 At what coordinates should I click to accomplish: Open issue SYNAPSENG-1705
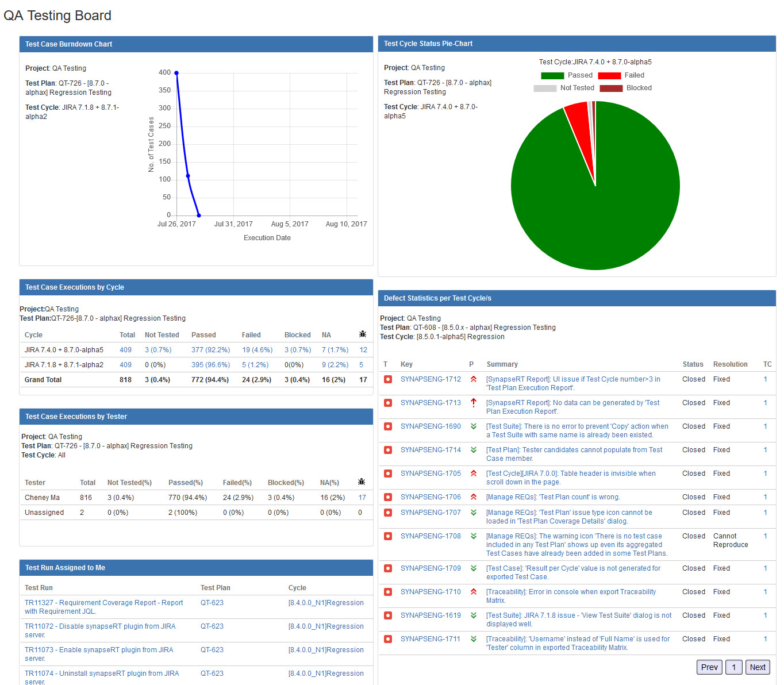coord(431,474)
